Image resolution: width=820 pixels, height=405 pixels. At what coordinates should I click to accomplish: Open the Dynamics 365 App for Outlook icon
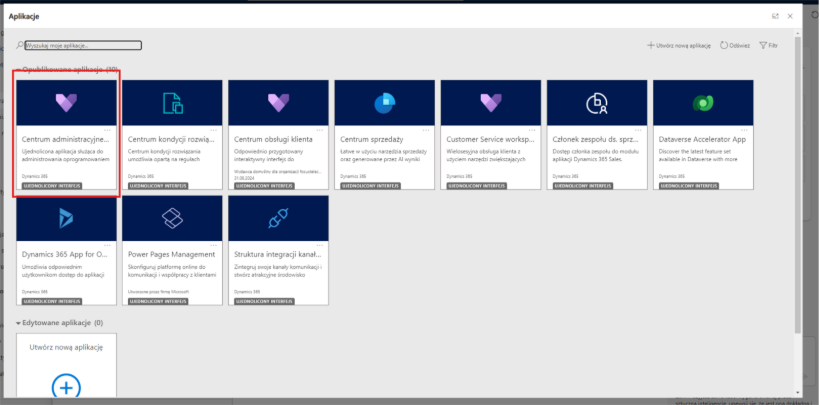point(66,218)
